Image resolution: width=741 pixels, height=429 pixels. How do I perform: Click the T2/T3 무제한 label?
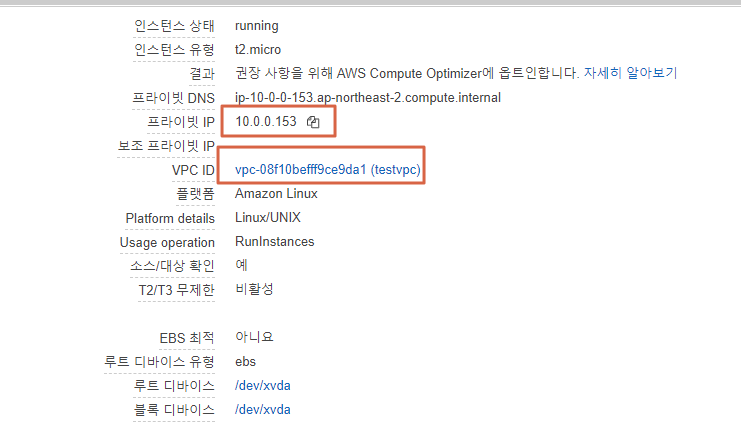pyautogui.click(x=176, y=290)
